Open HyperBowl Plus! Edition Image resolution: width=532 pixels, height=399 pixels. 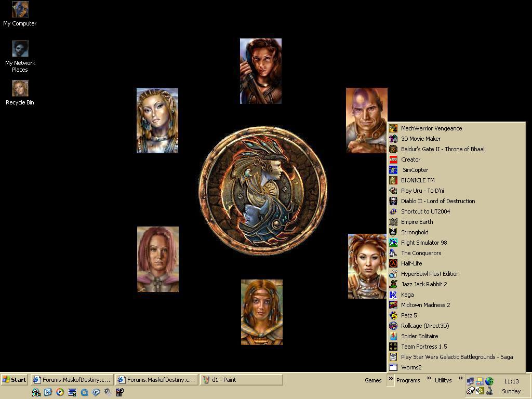[x=456, y=274]
